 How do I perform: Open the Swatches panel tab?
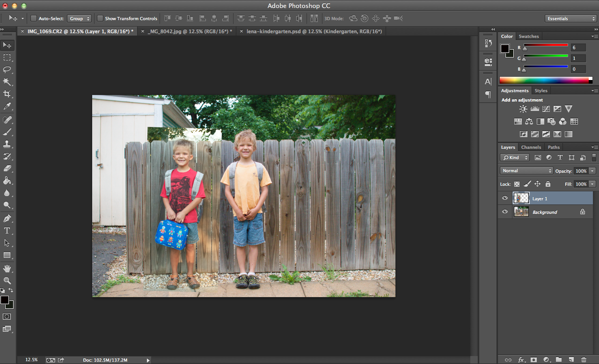(529, 36)
